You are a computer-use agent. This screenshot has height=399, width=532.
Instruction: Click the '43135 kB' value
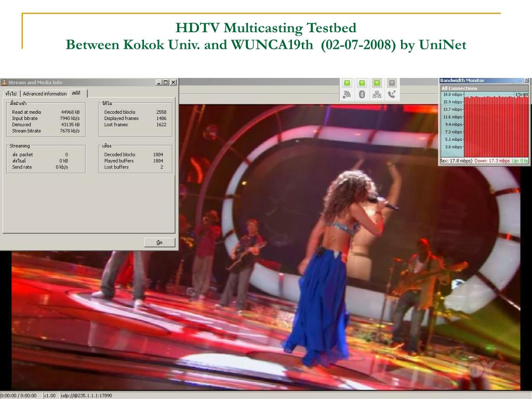pos(70,125)
